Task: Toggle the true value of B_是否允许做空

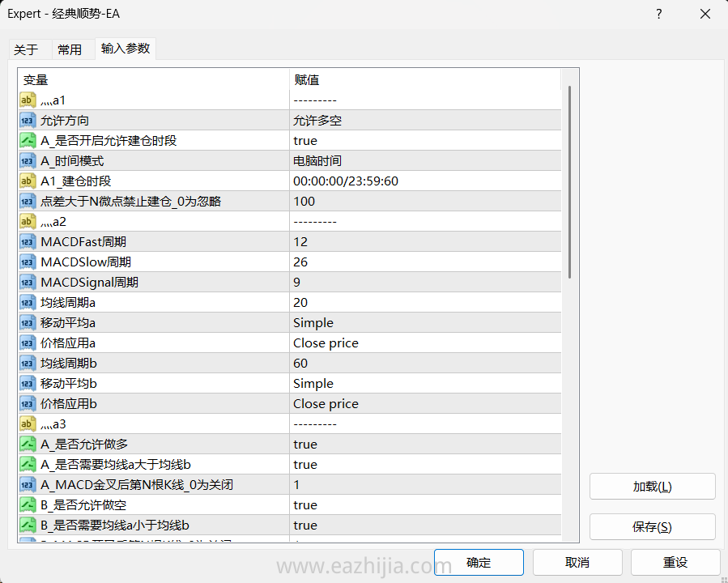Action: (425, 504)
